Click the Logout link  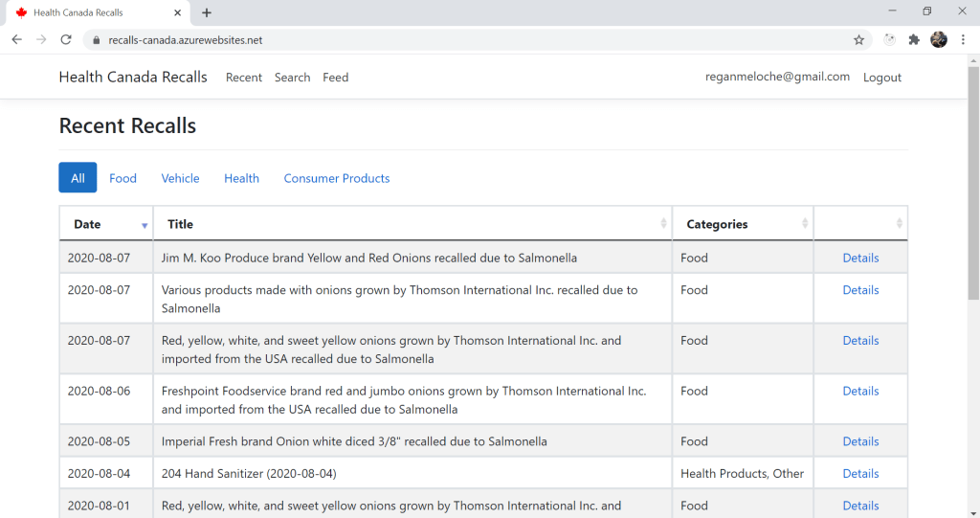(881, 78)
